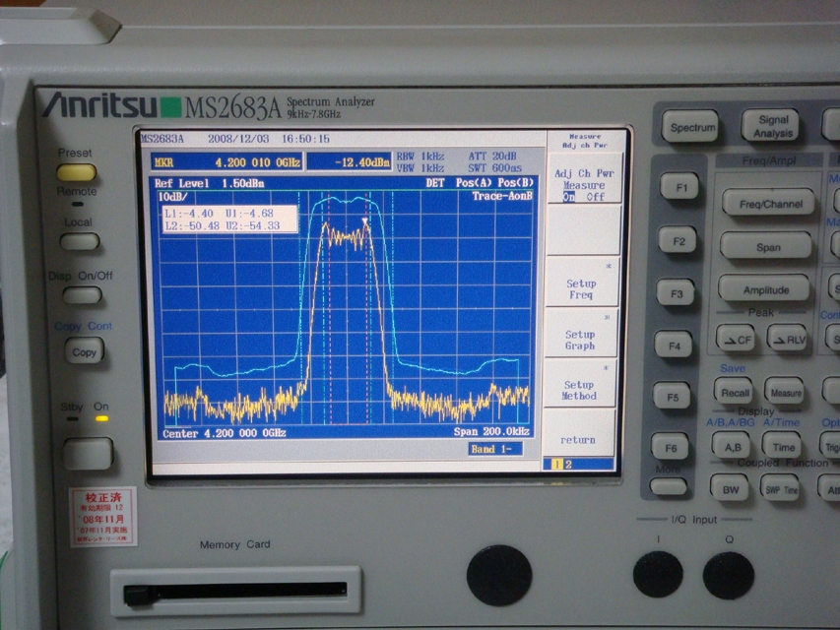Image resolution: width=840 pixels, height=630 pixels.
Task: Switch to soft menu page 2
Action: [x=569, y=464]
